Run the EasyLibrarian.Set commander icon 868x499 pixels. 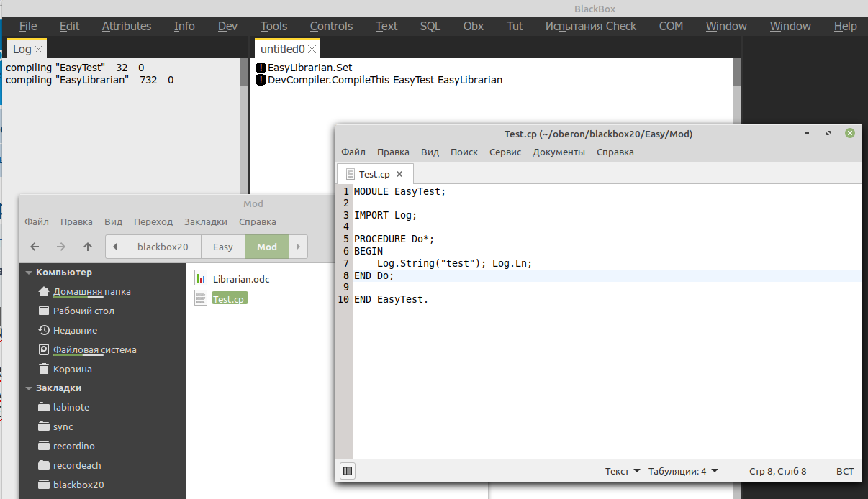261,68
